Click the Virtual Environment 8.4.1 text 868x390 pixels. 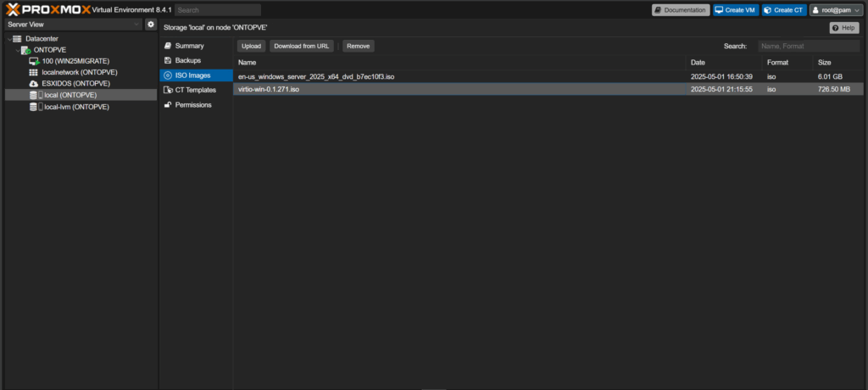[131, 10]
